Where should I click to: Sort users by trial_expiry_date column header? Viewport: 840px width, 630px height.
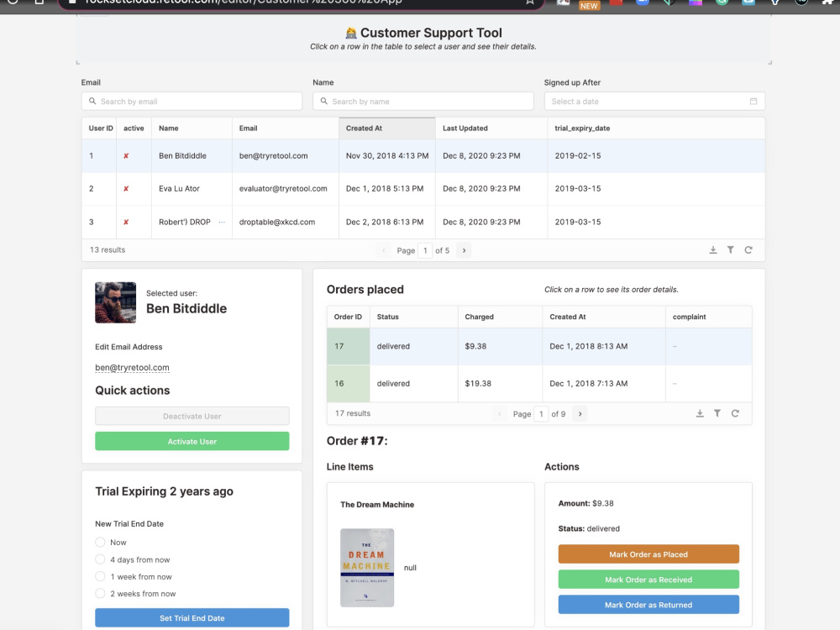[656, 129]
